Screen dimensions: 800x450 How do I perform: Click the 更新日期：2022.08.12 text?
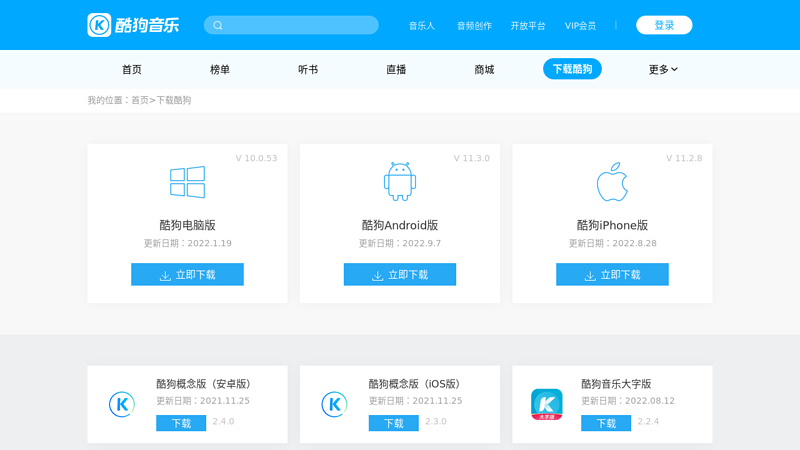point(628,401)
